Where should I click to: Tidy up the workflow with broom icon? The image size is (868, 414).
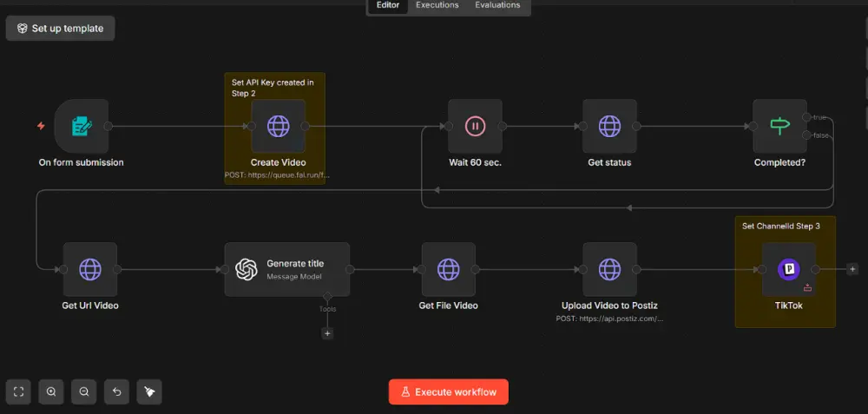(x=149, y=392)
